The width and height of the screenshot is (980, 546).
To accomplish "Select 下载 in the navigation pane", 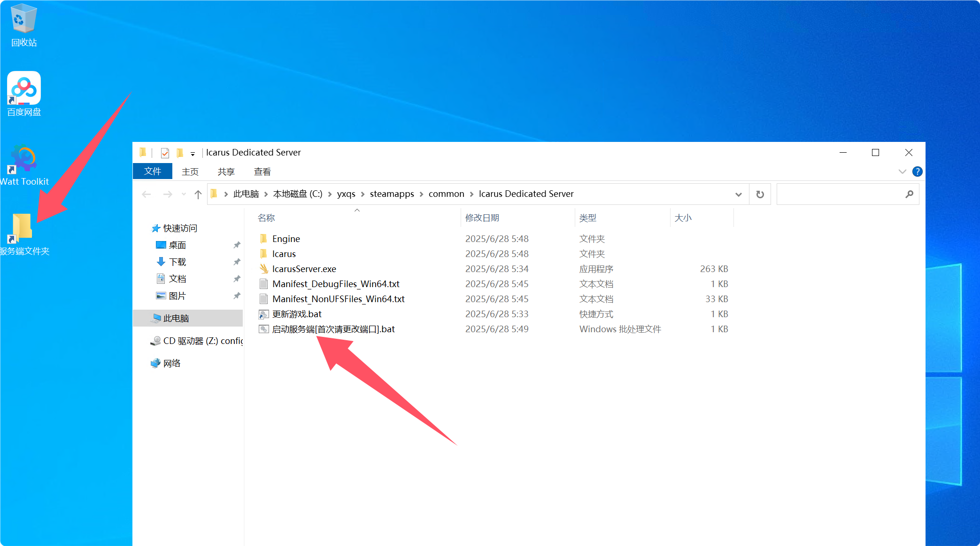I will click(x=177, y=262).
